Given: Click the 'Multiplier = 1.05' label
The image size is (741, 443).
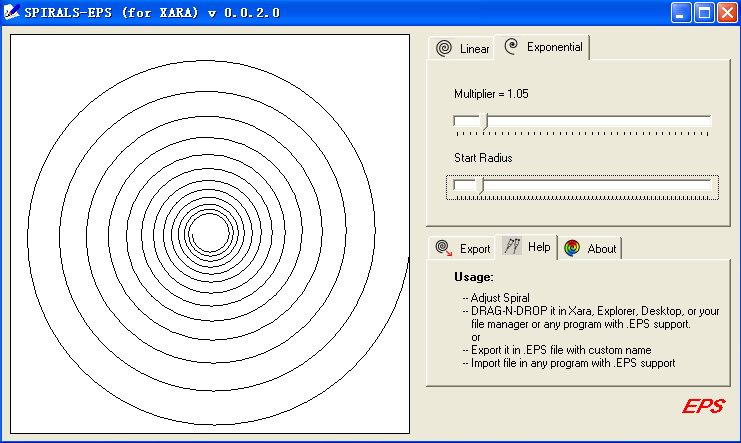Looking at the screenshot, I should (x=491, y=94).
